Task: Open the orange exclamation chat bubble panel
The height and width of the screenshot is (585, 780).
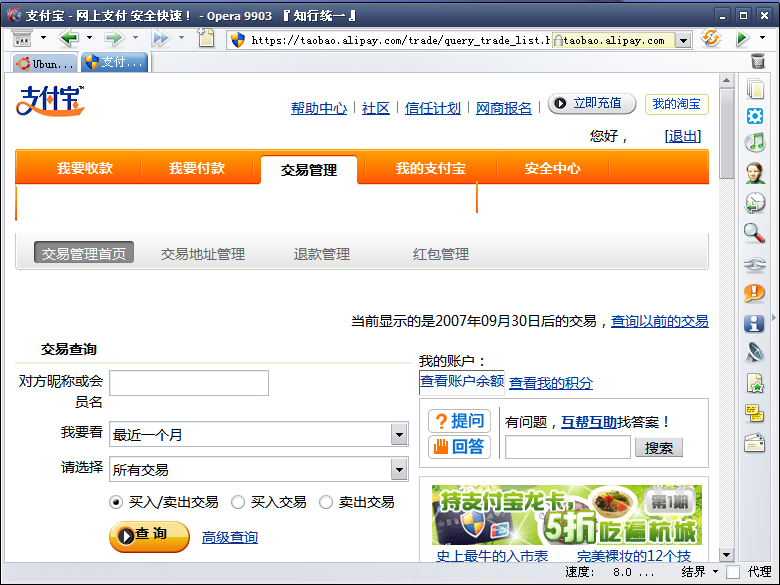Action: tap(755, 293)
